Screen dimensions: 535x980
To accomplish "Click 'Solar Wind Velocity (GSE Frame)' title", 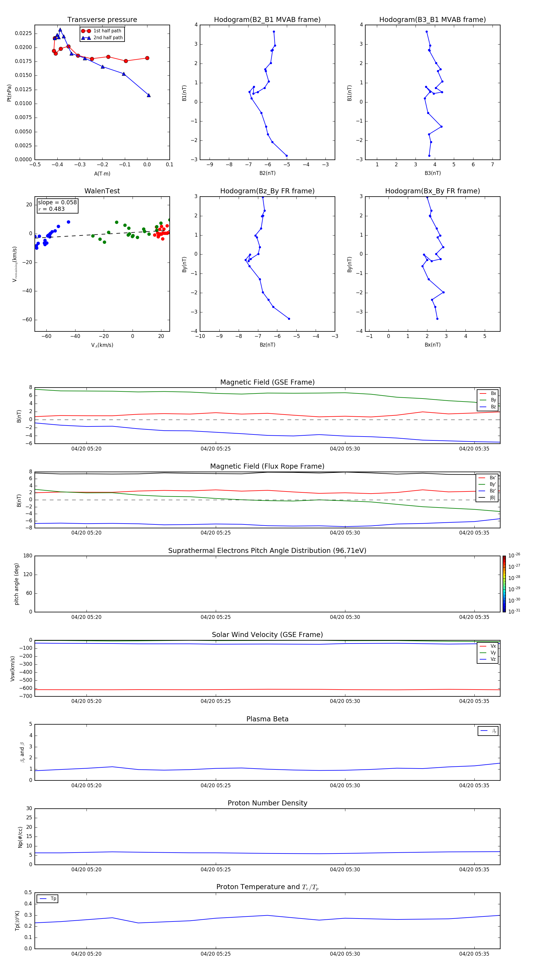I will [x=267, y=635].
